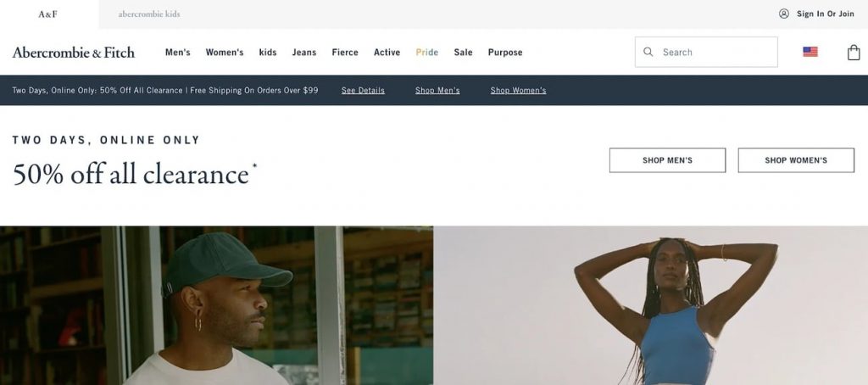This screenshot has width=868, height=385.
Task: Click See Details in promo banner
Action: [363, 90]
